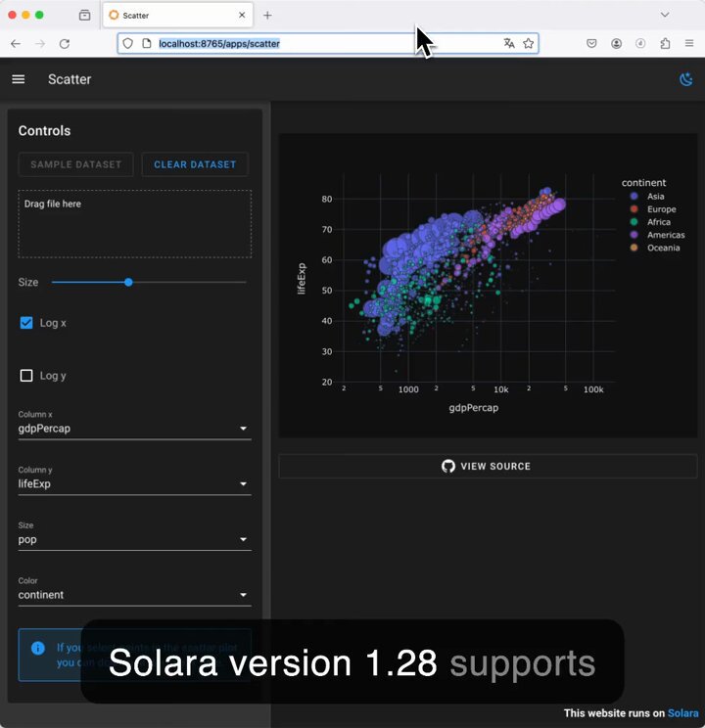Click the Scatter app title
The width and height of the screenshot is (705, 728).
(70, 79)
